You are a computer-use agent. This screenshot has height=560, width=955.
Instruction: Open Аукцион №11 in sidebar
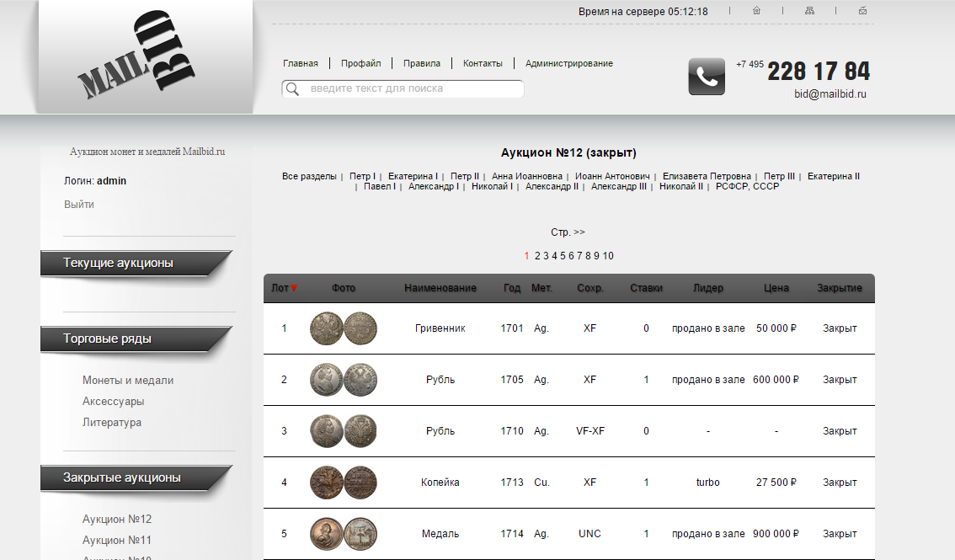click(117, 540)
